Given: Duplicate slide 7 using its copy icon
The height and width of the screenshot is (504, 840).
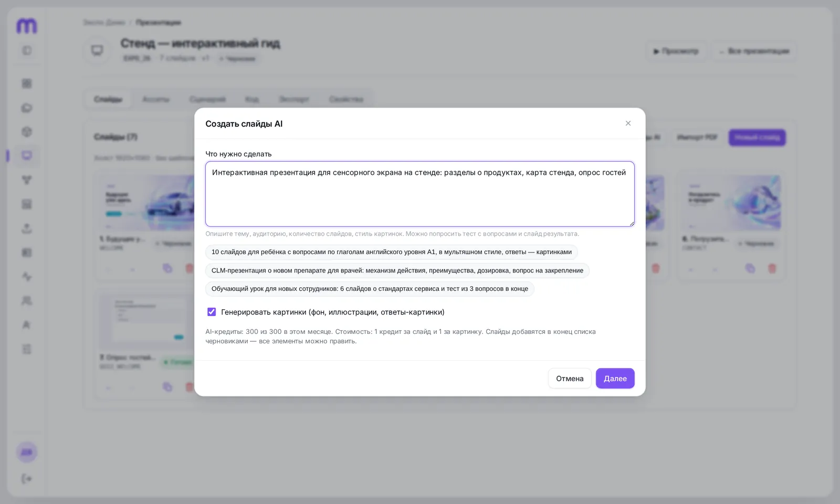Looking at the screenshot, I should 167,387.
